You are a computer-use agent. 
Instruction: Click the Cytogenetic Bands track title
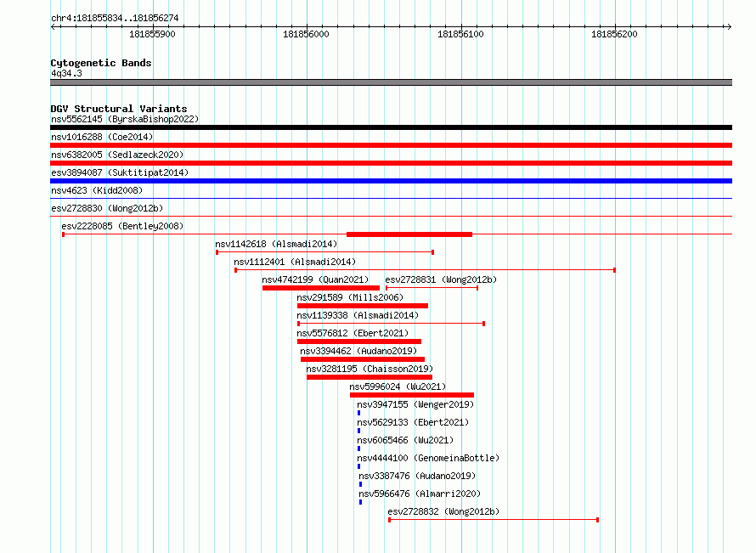(101, 63)
